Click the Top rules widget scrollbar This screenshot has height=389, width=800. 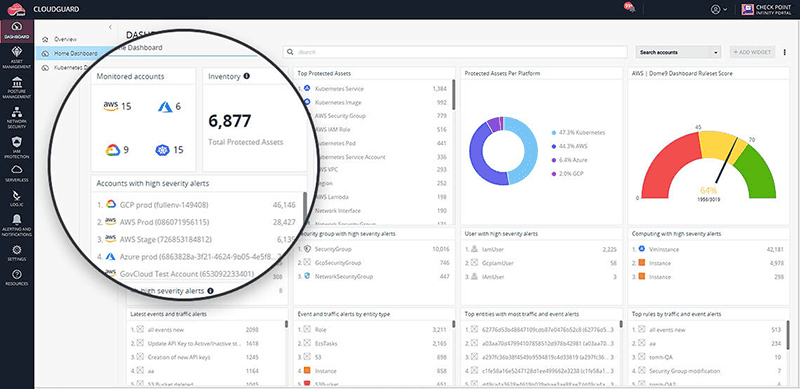pos(788,334)
